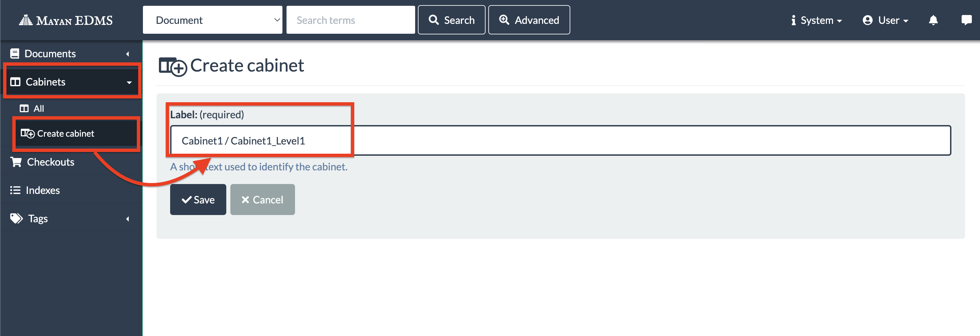Click the Tags icon in sidebar
The image size is (980, 336).
coord(16,218)
